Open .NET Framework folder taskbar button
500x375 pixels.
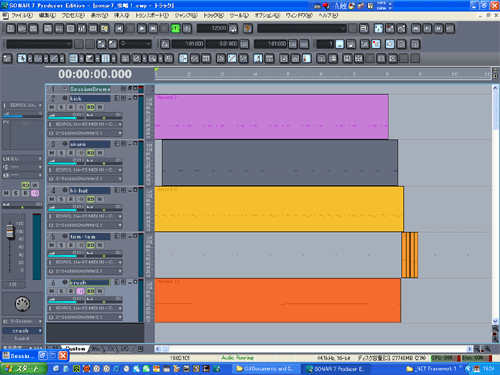pyautogui.click(x=431, y=369)
